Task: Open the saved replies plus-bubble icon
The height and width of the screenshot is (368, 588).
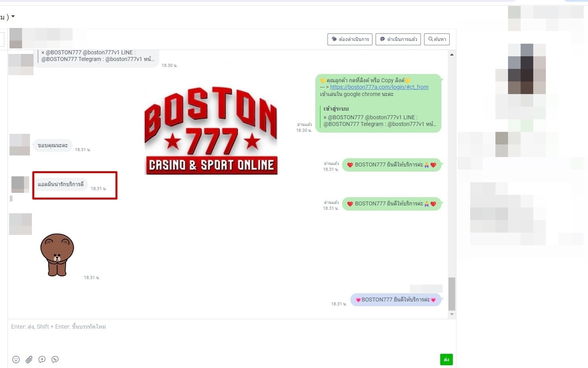Action: pos(42,359)
